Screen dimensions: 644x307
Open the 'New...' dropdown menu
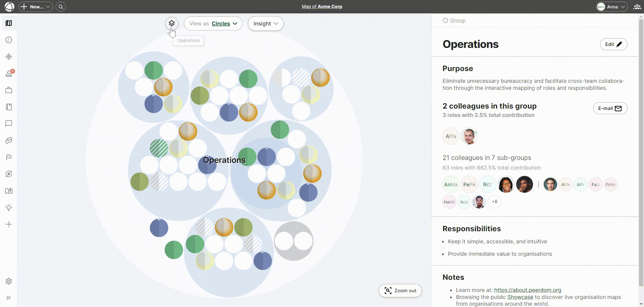click(36, 7)
